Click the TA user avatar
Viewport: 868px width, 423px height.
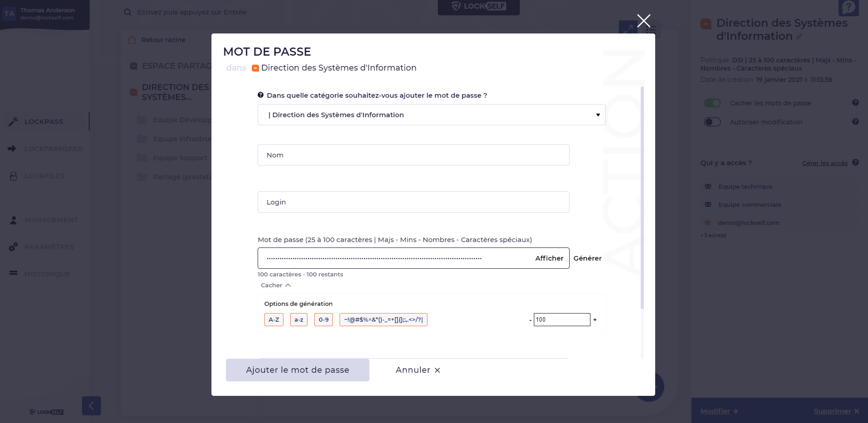click(10, 14)
